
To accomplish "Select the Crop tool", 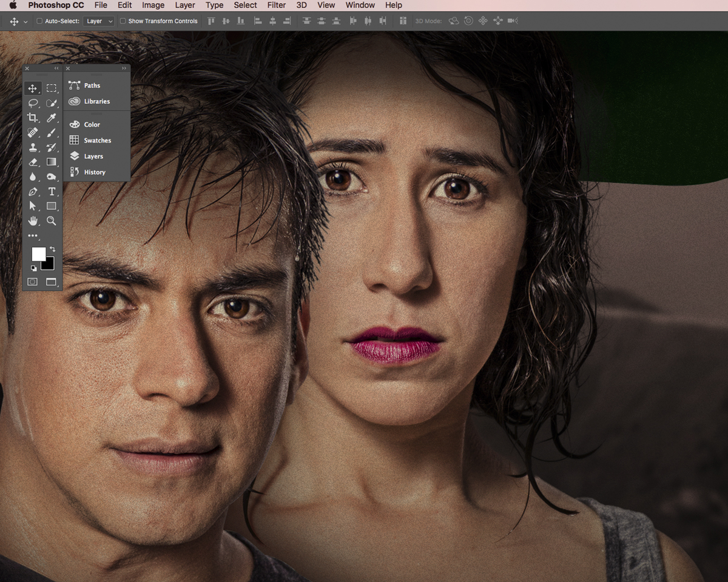I will [33, 118].
